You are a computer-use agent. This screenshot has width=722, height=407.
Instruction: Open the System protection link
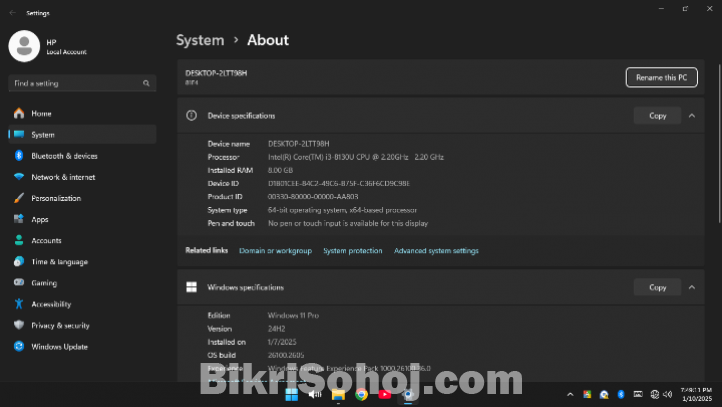[x=353, y=250]
